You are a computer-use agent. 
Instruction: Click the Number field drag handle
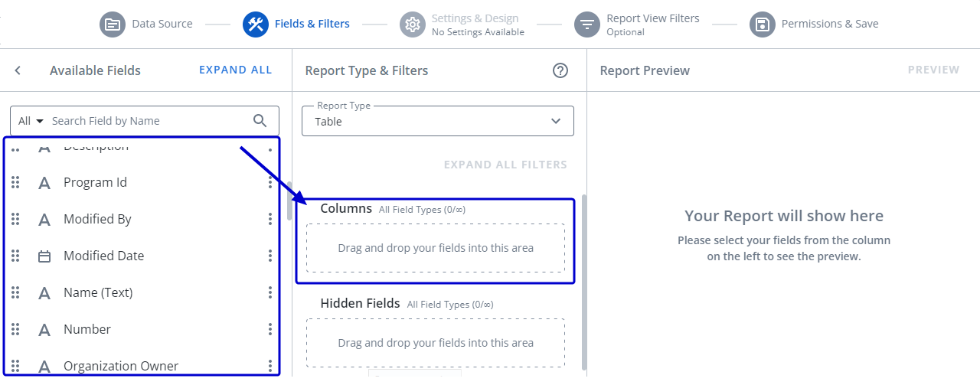click(x=15, y=329)
